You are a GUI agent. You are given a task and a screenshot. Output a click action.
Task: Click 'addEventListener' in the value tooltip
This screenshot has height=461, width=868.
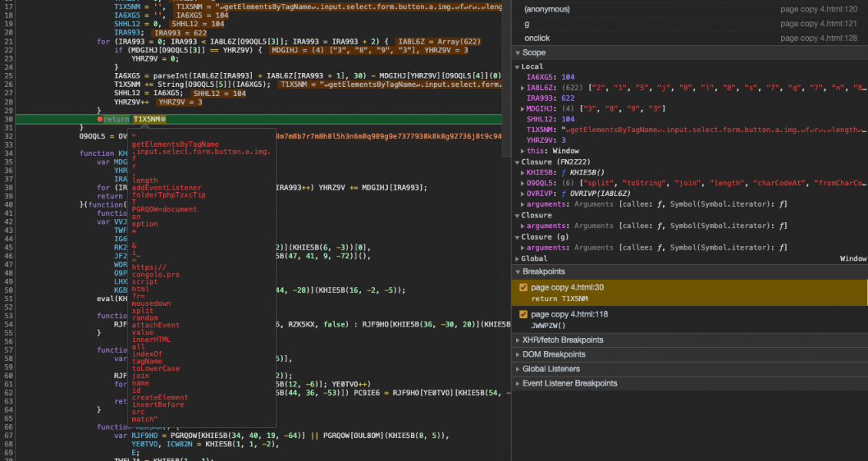pyautogui.click(x=167, y=187)
